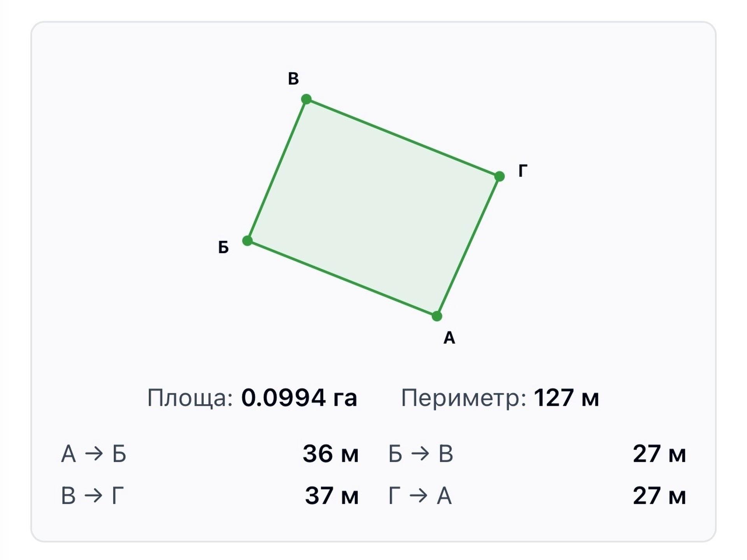Click the area value 0.0994 га

pyautogui.click(x=299, y=398)
